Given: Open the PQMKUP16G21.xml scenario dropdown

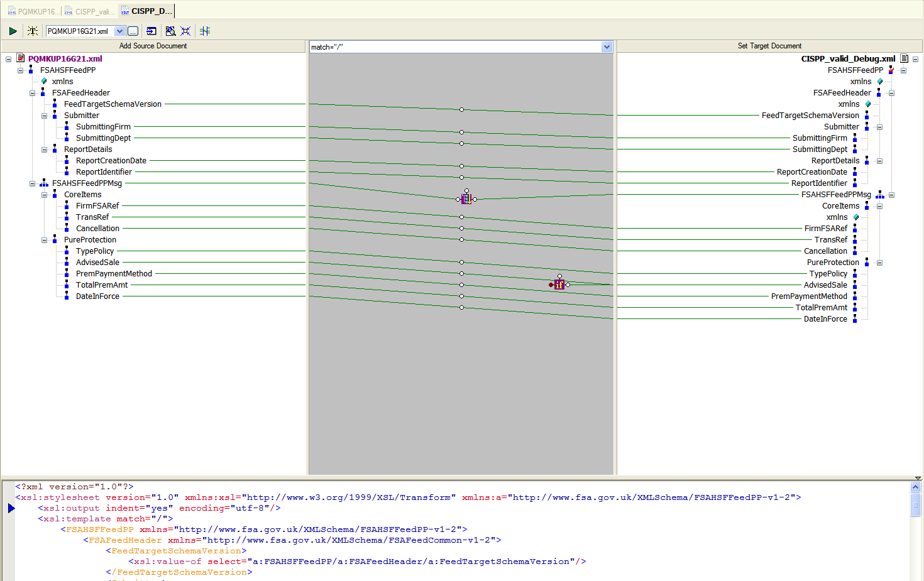Looking at the screenshot, I should point(119,31).
